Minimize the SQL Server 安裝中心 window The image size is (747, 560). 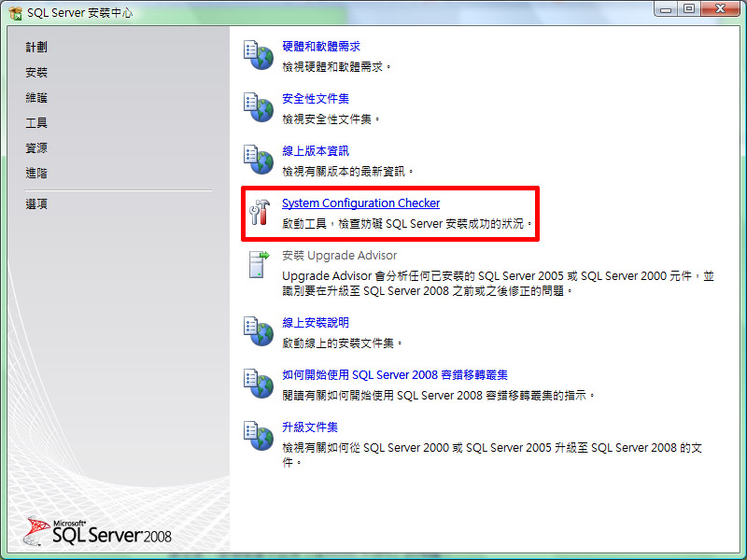(x=666, y=8)
